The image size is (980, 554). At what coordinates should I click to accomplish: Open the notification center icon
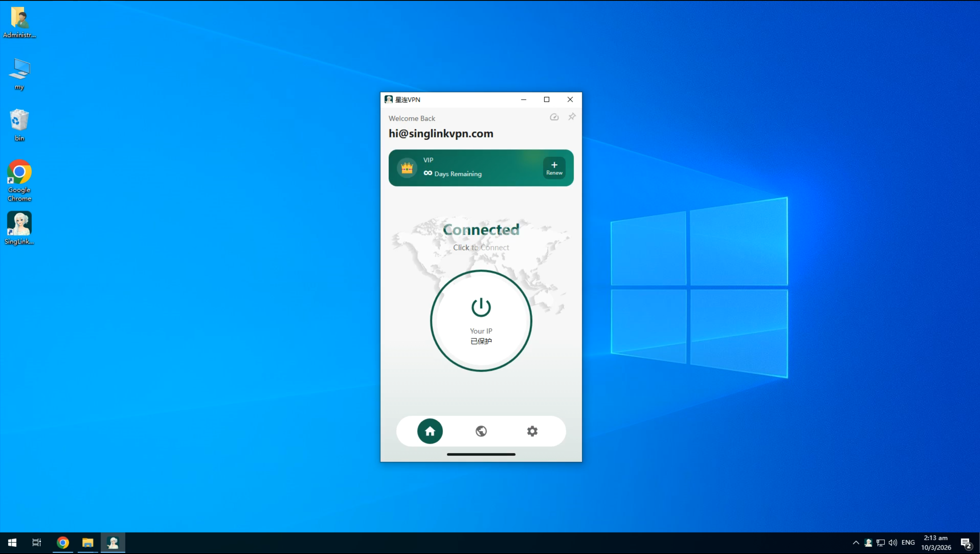click(x=965, y=542)
